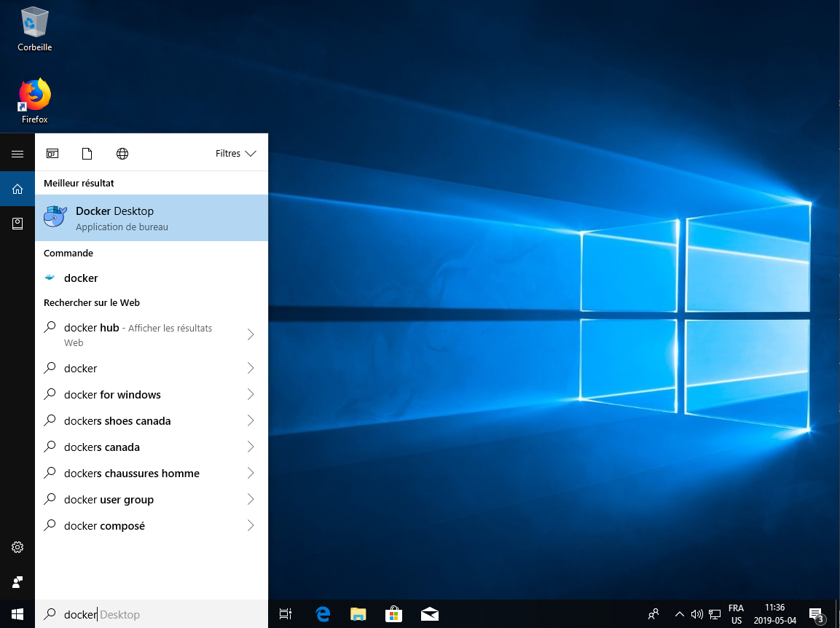Expand the hamburger menu in search panel
The width and height of the screenshot is (840, 628).
click(x=17, y=154)
